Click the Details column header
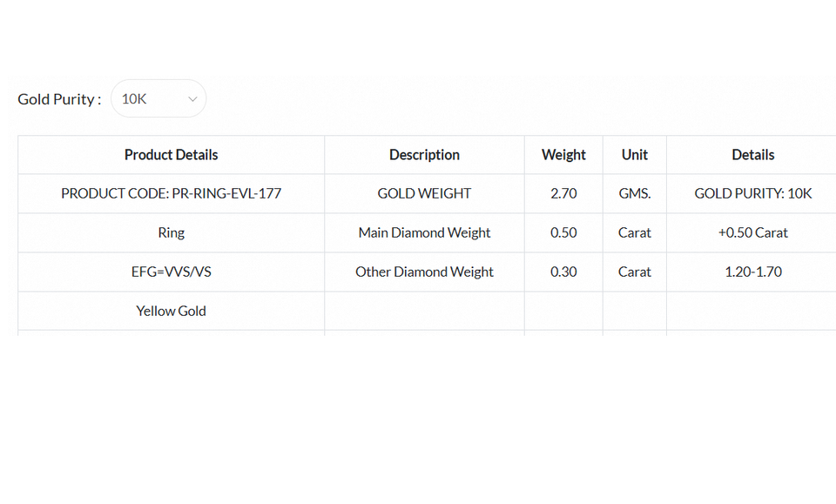The width and height of the screenshot is (836, 504). point(752,155)
